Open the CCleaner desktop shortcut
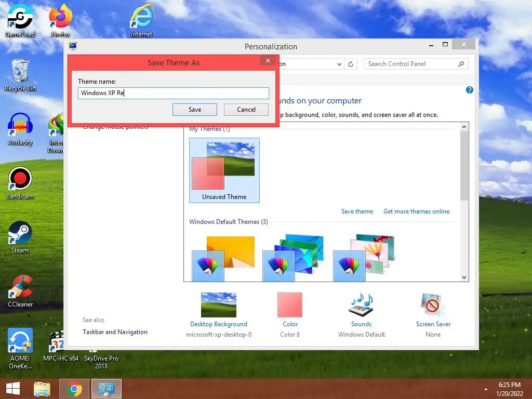 click(x=20, y=291)
